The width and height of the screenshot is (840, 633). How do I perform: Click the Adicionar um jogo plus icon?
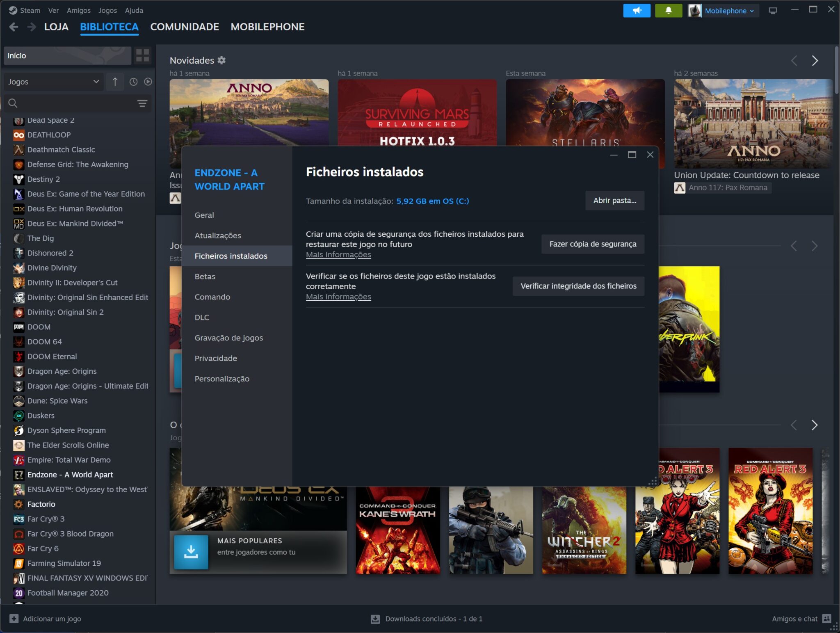pos(14,619)
